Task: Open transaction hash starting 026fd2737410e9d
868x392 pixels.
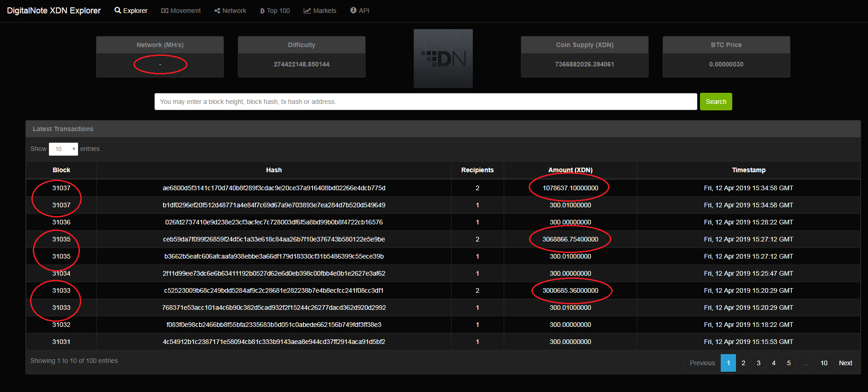Action: (x=274, y=222)
